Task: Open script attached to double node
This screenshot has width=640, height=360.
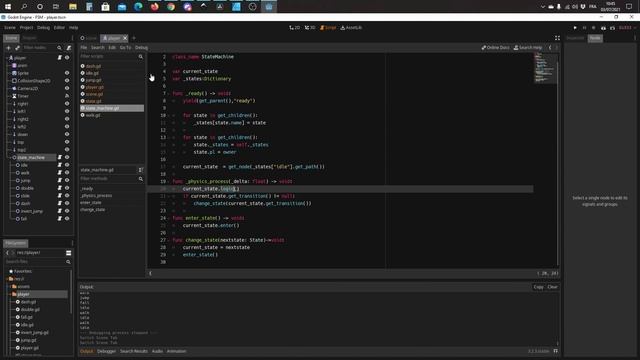Action: 60,188
